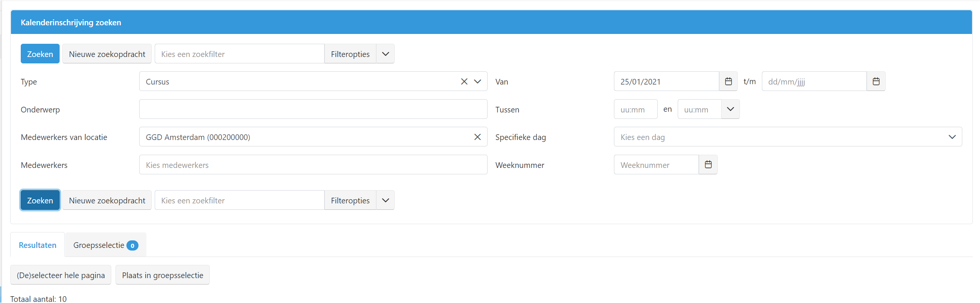This screenshot has width=980, height=303.
Task: Open the Tussen time range dropdown arrow
Action: [x=730, y=109]
